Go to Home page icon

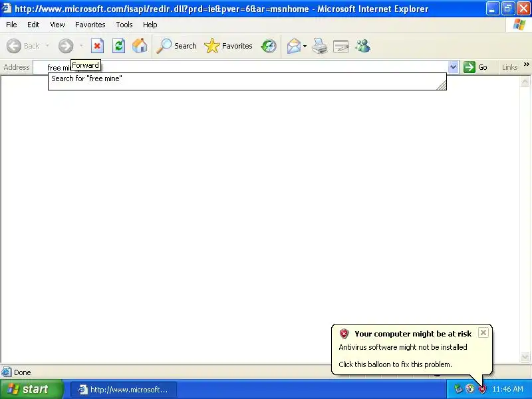click(x=140, y=46)
